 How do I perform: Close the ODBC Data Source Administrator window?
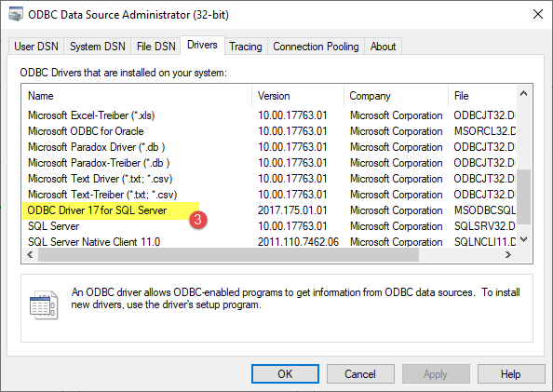pos(538,15)
